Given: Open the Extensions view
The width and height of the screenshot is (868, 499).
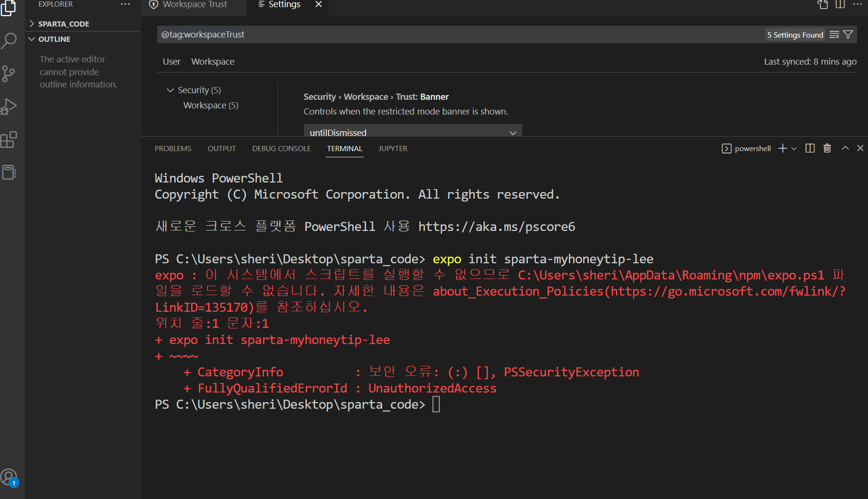Looking at the screenshot, I should pyautogui.click(x=9, y=140).
